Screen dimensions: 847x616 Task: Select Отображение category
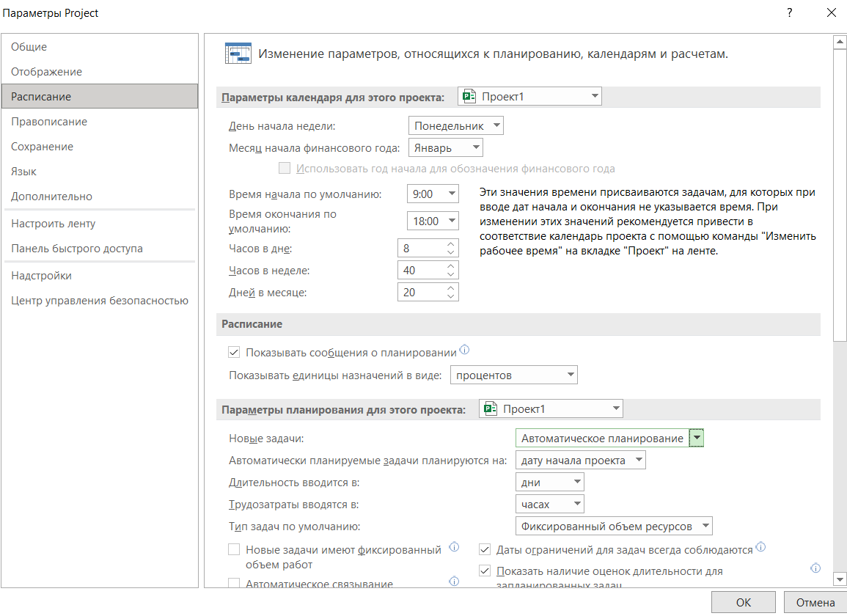tap(100, 72)
